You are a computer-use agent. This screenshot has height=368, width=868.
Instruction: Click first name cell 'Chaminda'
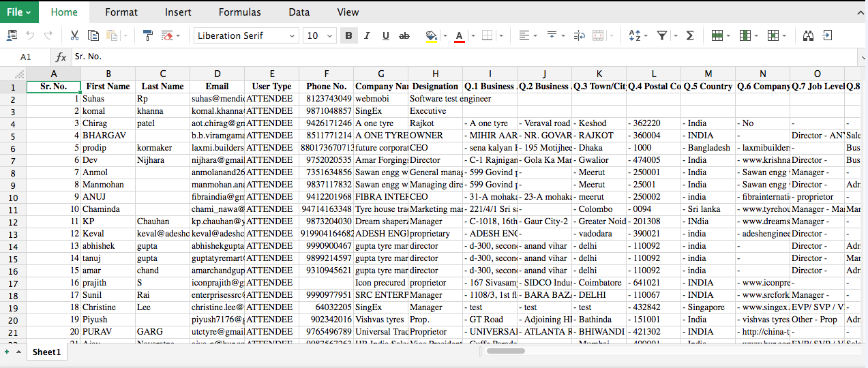coord(108,209)
